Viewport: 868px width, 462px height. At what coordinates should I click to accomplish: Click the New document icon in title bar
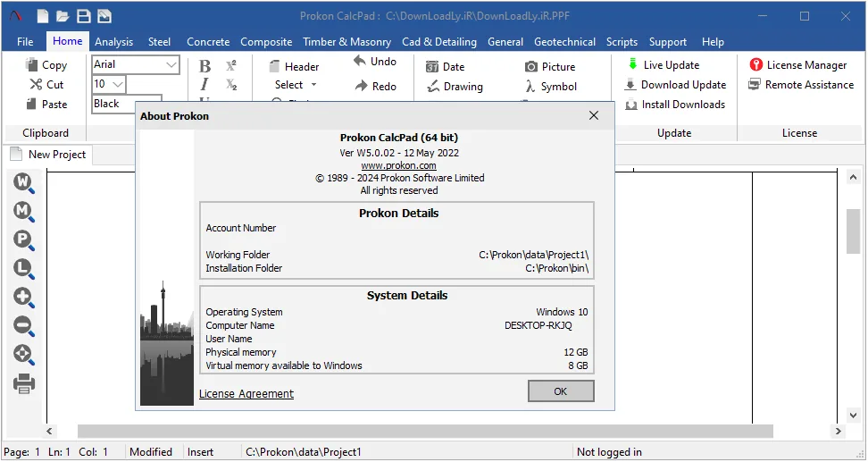(x=43, y=16)
